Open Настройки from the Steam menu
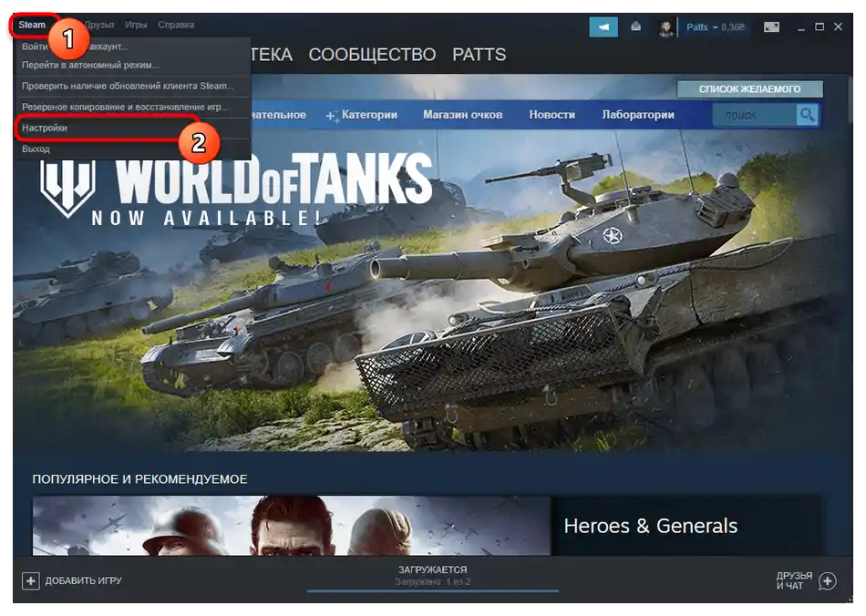The height and width of the screenshot is (616, 866). pyautogui.click(x=134, y=128)
